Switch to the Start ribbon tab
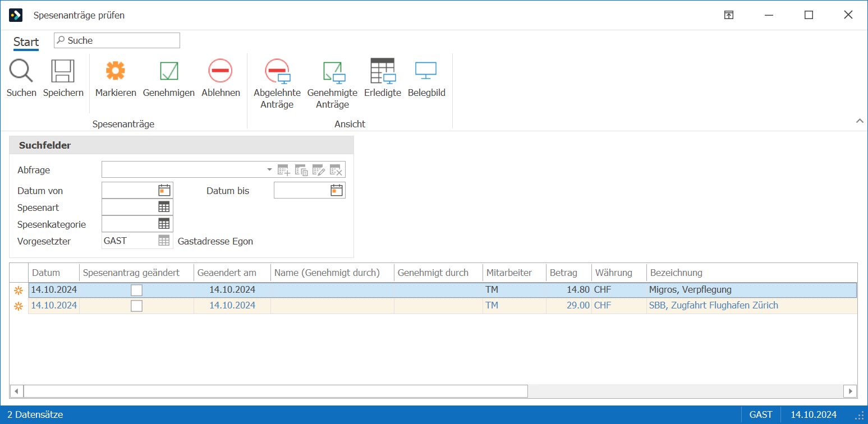 [x=26, y=42]
